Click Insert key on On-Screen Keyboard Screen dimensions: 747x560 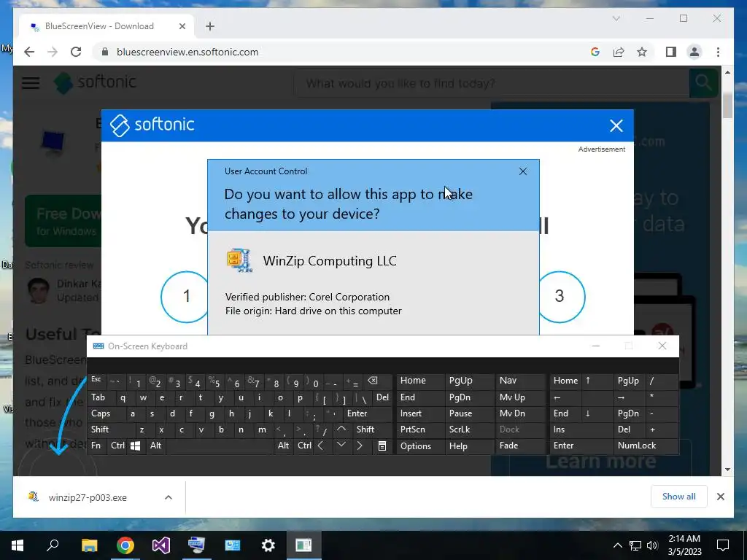[421, 413]
